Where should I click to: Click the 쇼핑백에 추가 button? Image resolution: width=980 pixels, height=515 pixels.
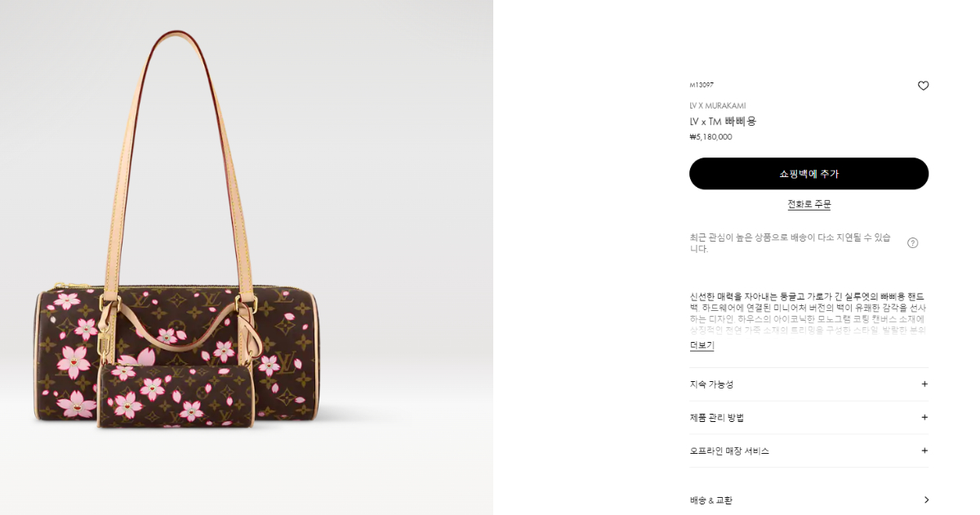pos(808,174)
